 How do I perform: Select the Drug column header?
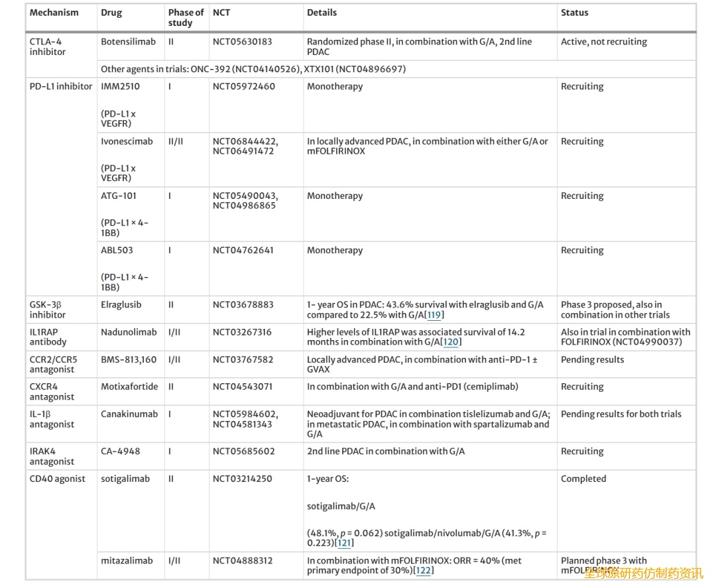click(111, 13)
